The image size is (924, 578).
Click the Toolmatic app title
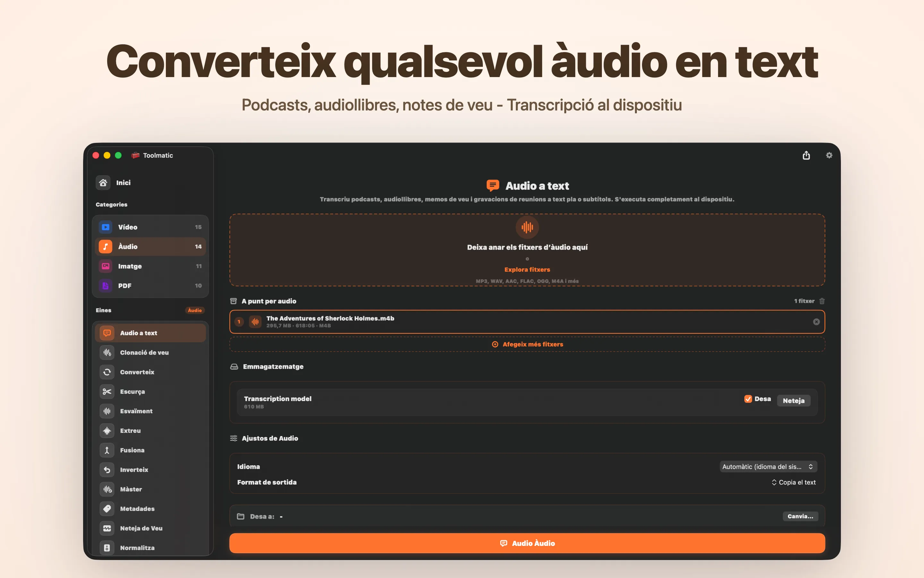click(158, 155)
